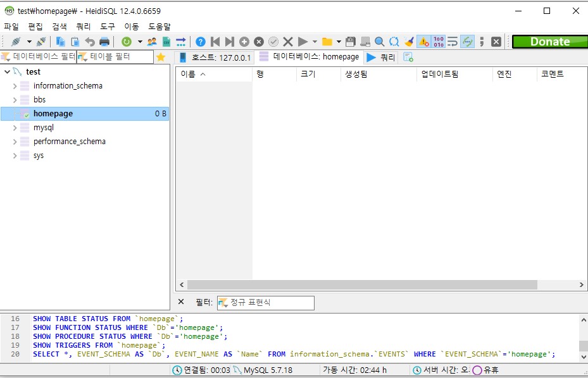Select the homepage database in the tree
The width and height of the screenshot is (588, 378).
[x=85, y=114]
